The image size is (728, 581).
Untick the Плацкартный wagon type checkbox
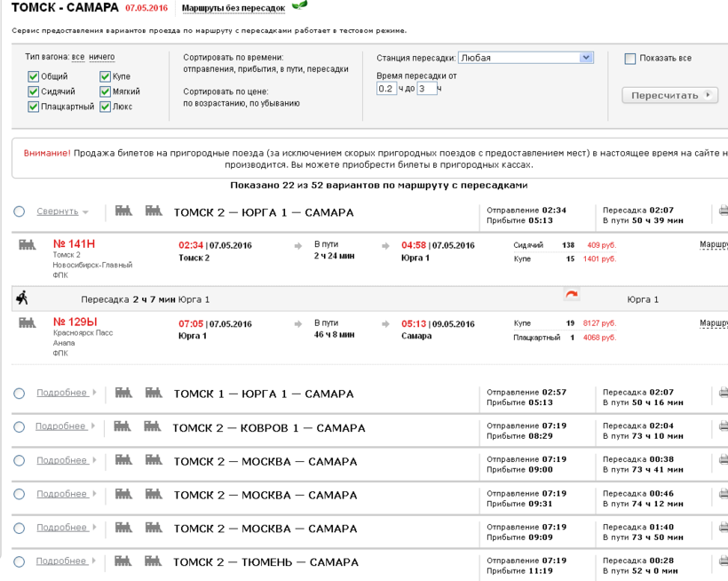(33, 107)
